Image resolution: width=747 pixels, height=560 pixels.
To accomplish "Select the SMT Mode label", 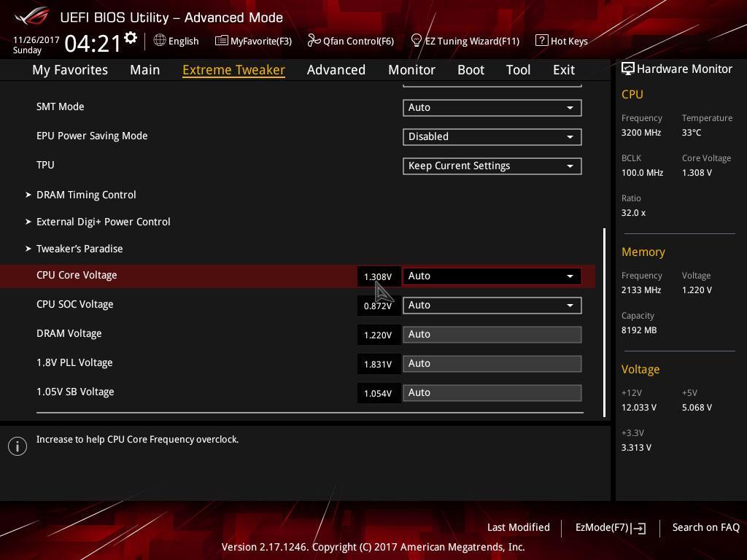I will coord(60,106).
